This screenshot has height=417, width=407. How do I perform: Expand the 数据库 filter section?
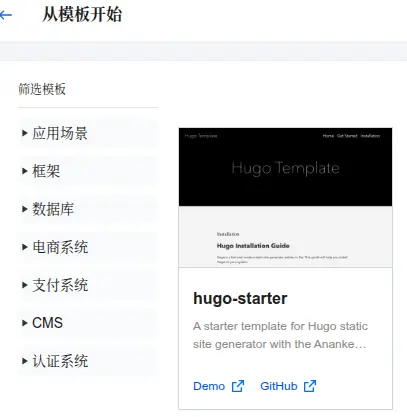(x=88, y=209)
